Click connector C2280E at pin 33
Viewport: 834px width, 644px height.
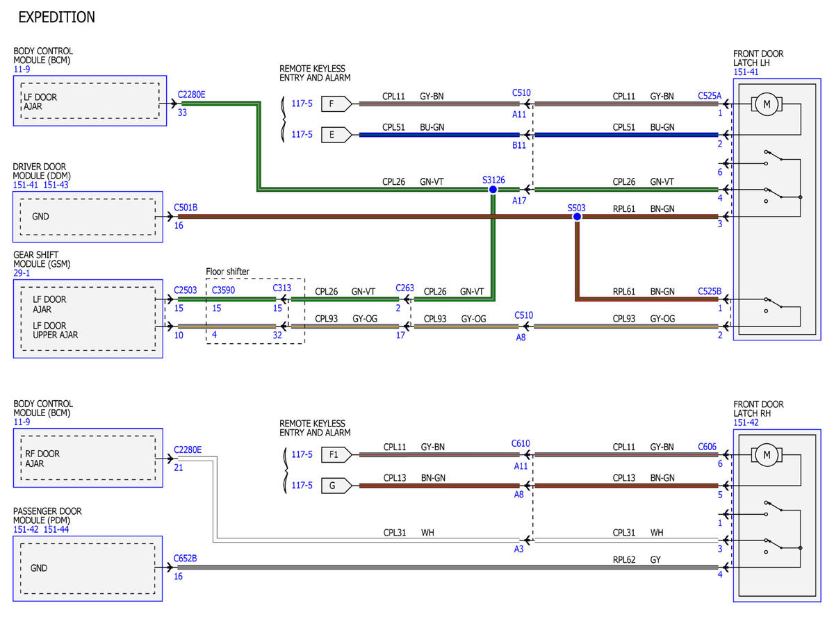tap(191, 94)
